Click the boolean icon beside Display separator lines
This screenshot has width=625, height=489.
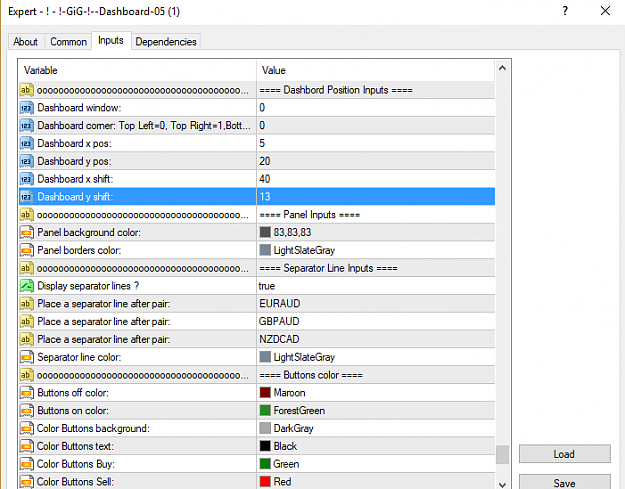point(26,286)
